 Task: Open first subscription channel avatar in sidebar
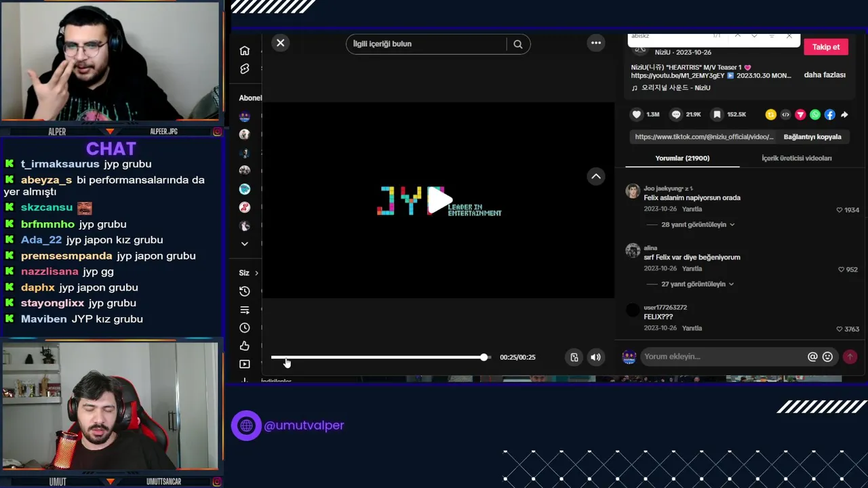[x=245, y=117]
